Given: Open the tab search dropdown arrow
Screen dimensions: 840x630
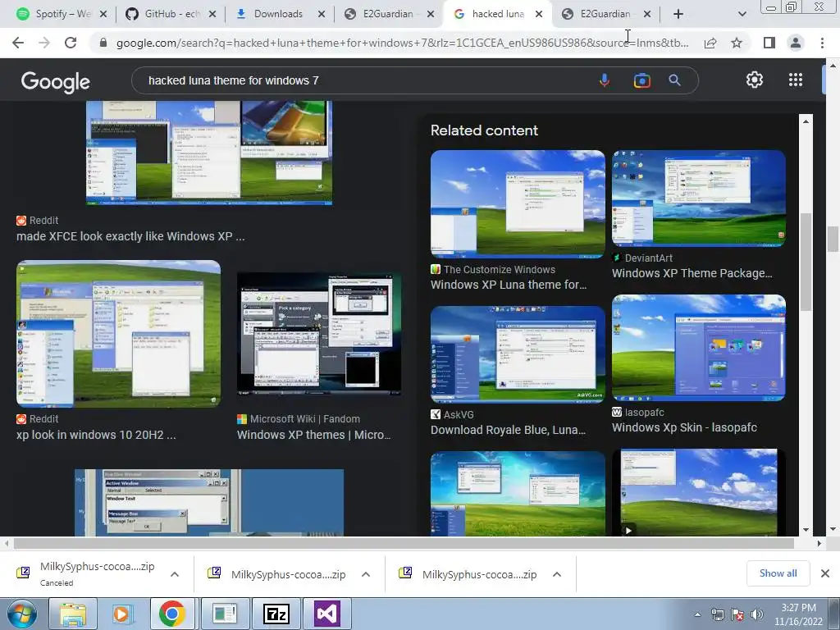Looking at the screenshot, I should pos(742,14).
